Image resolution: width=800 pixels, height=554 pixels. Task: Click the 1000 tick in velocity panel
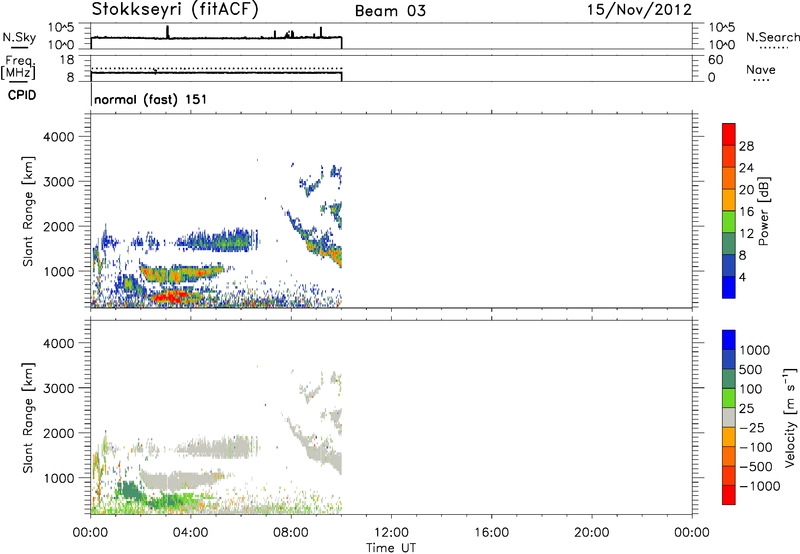click(x=59, y=478)
